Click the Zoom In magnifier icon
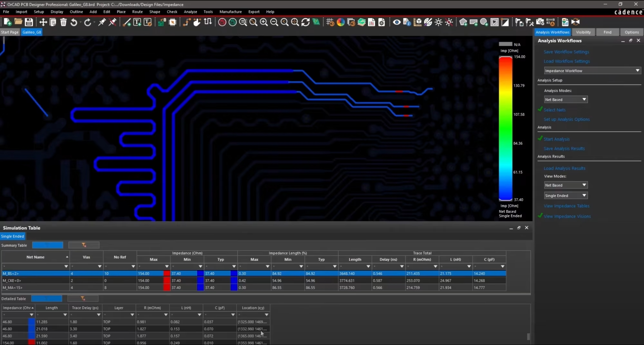This screenshot has height=345, width=644. [x=264, y=22]
